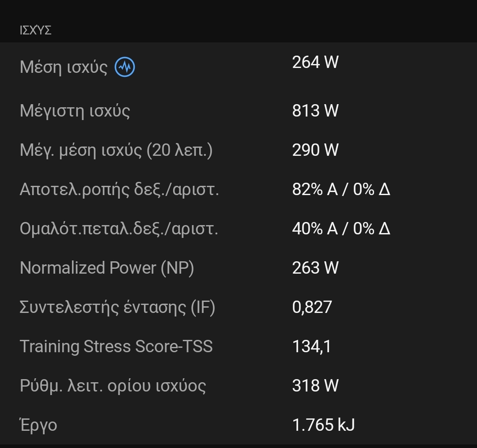Image resolution: width=477 pixels, height=448 pixels.
Task: Select the Ομαλότ.πεταλ.δεξ./αριστ. label
Action: (x=119, y=229)
